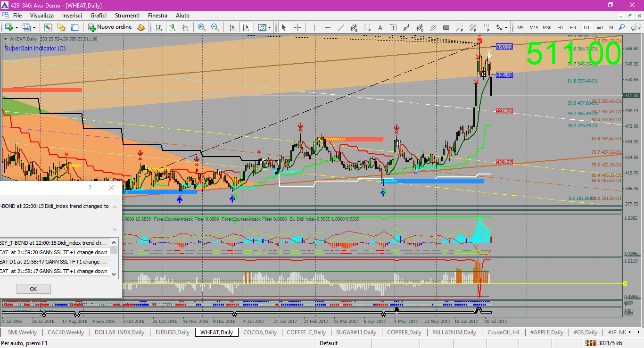Click Nuovo ordine button
Image resolution: width=644 pixels, height=348 pixels.
[109, 27]
